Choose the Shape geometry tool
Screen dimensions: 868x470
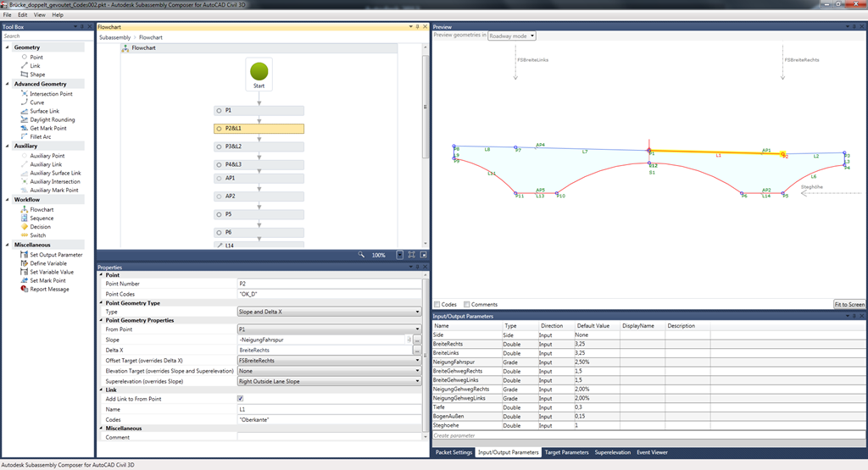tap(37, 75)
